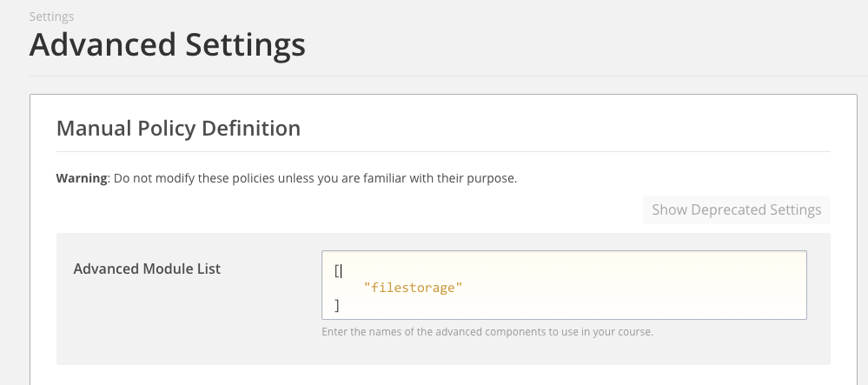This screenshot has width=868, height=385.
Task: Place cursor after the opening bracket
Action: 342,270
